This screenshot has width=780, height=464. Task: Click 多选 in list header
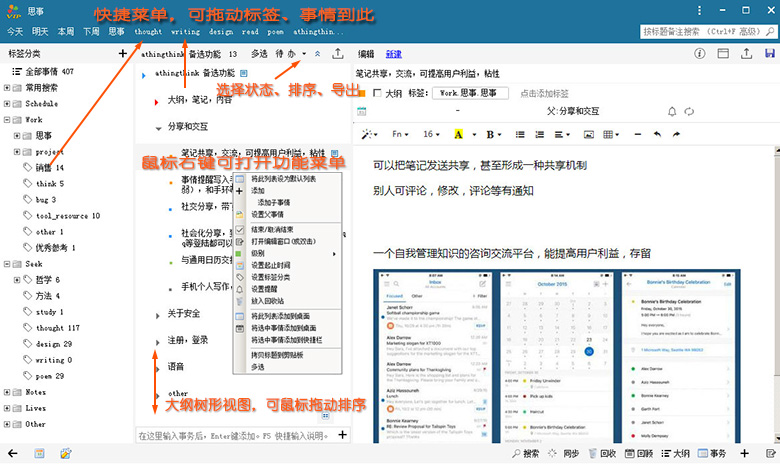(x=259, y=53)
